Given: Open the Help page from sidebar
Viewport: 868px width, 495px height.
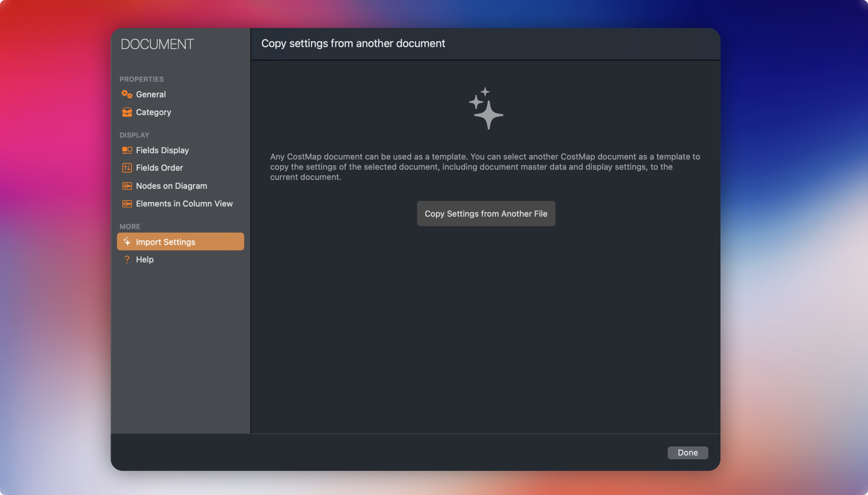Looking at the screenshot, I should pyautogui.click(x=145, y=259).
